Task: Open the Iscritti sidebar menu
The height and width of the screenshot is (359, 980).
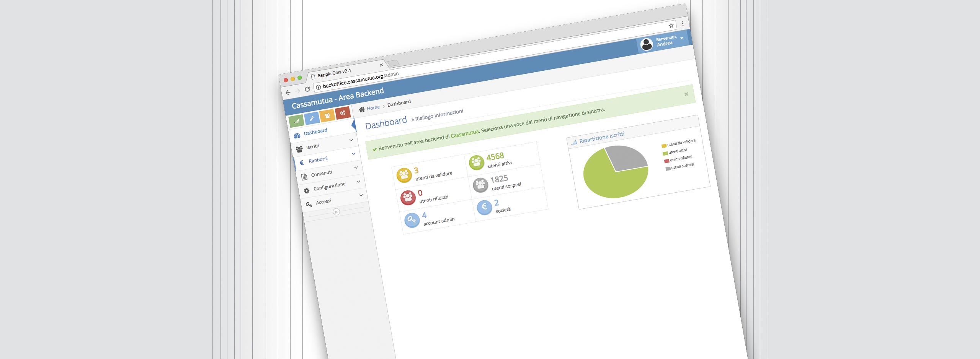Action: click(x=325, y=146)
